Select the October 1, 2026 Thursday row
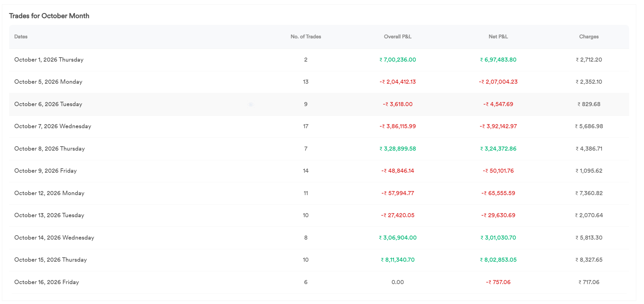 click(319, 60)
